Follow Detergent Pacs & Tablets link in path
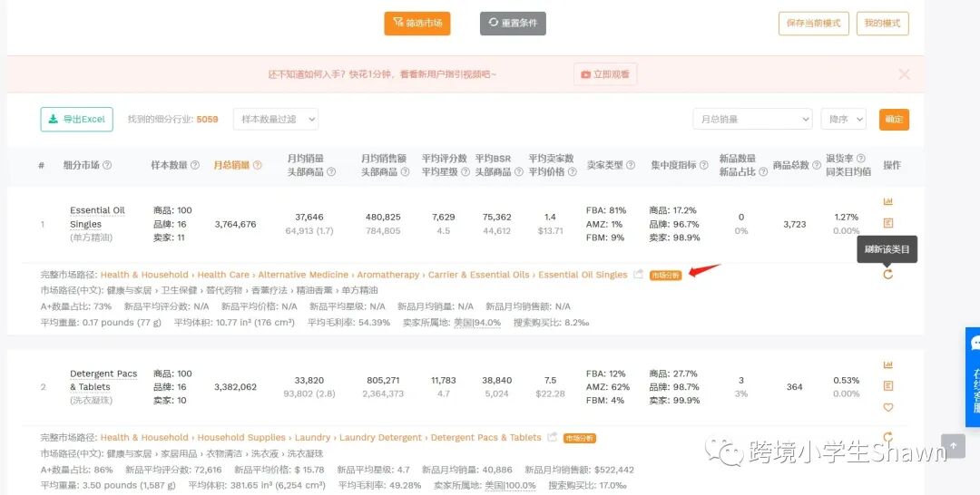The width and height of the screenshot is (980, 495). coord(485,438)
